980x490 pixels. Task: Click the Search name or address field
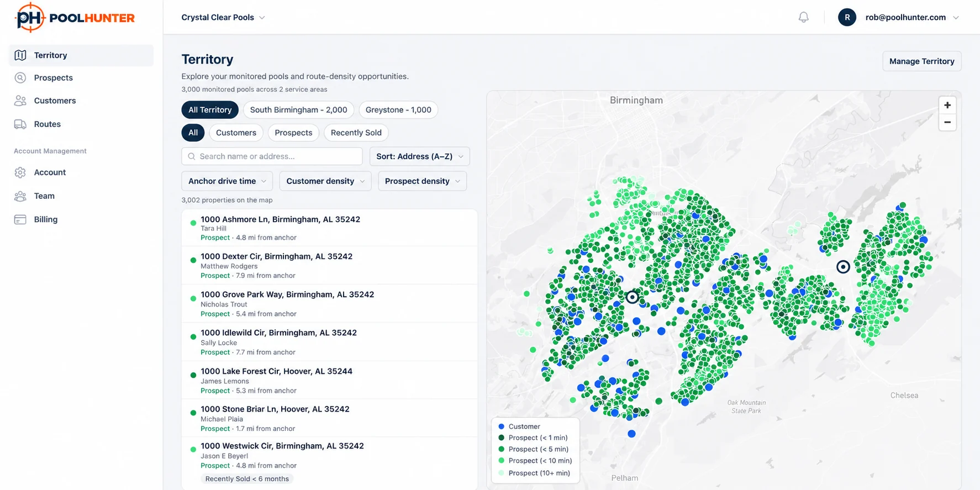click(x=272, y=156)
